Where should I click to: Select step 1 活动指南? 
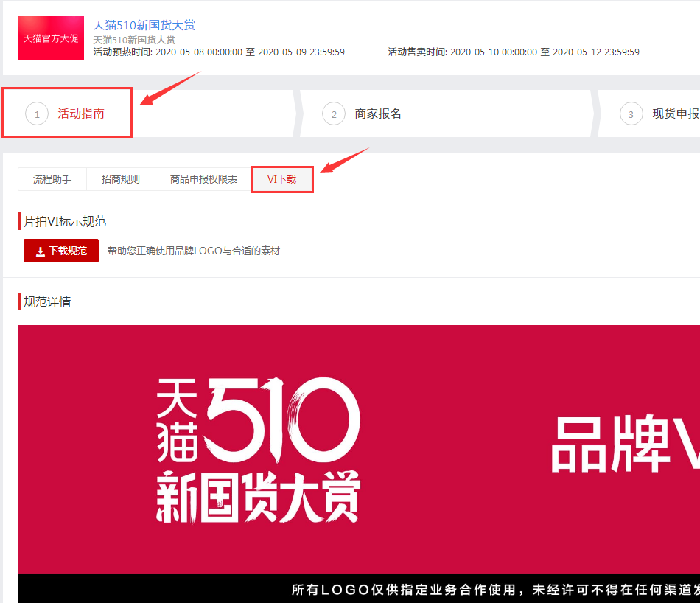coord(81,114)
